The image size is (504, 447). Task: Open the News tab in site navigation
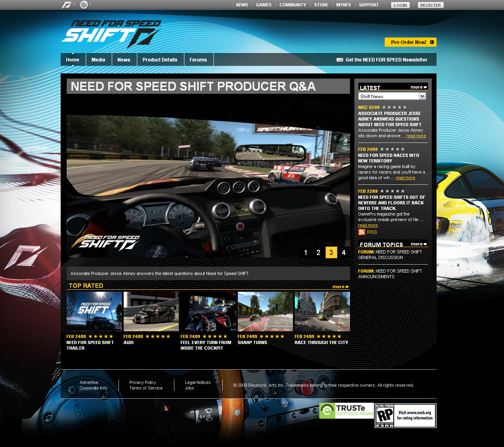(x=124, y=60)
